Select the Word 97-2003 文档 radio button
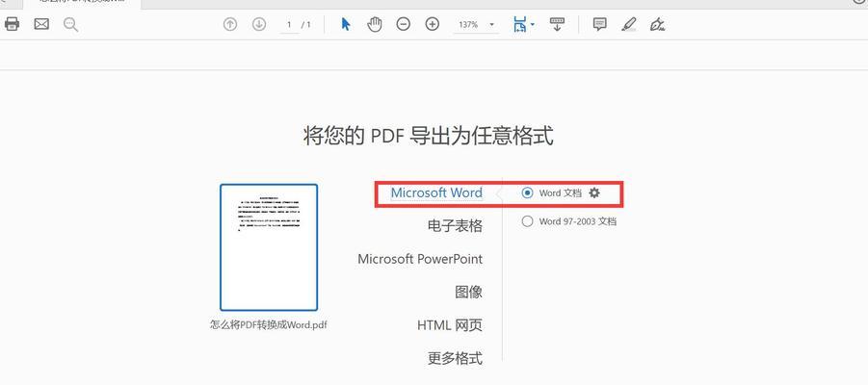Viewport: 868px width, 385px height. coord(528,221)
